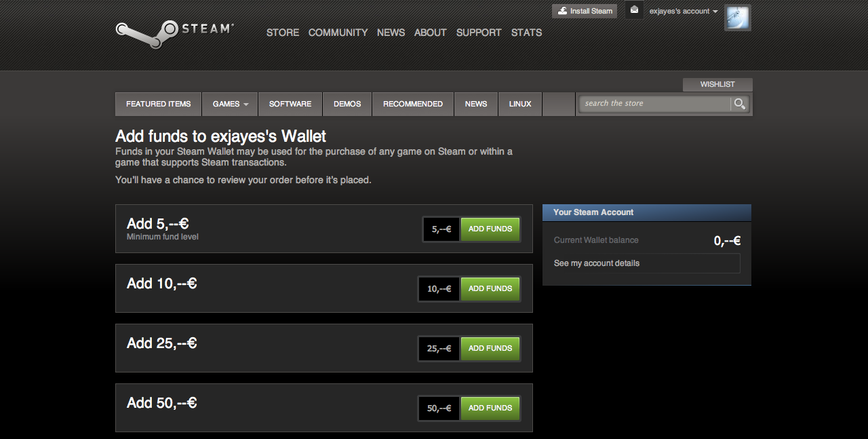The image size is (868, 439).
Task: Open the NEWS header menu
Action: tap(391, 33)
